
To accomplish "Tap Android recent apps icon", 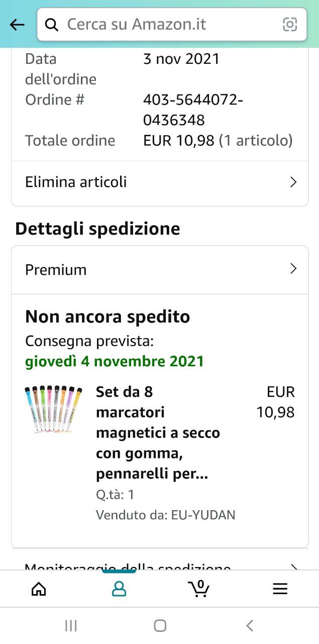I will [71, 625].
